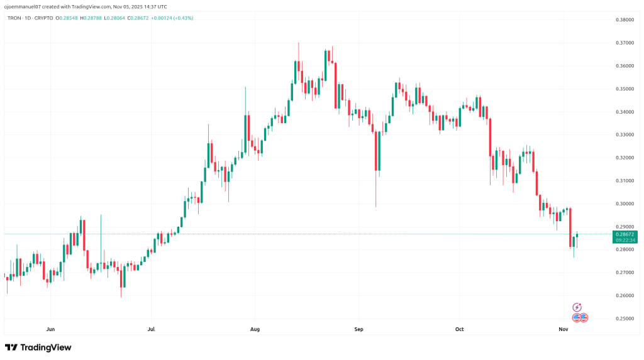Click the 0.25000 price scale label
The width and height of the screenshot is (644, 360).
coord(625,319)
